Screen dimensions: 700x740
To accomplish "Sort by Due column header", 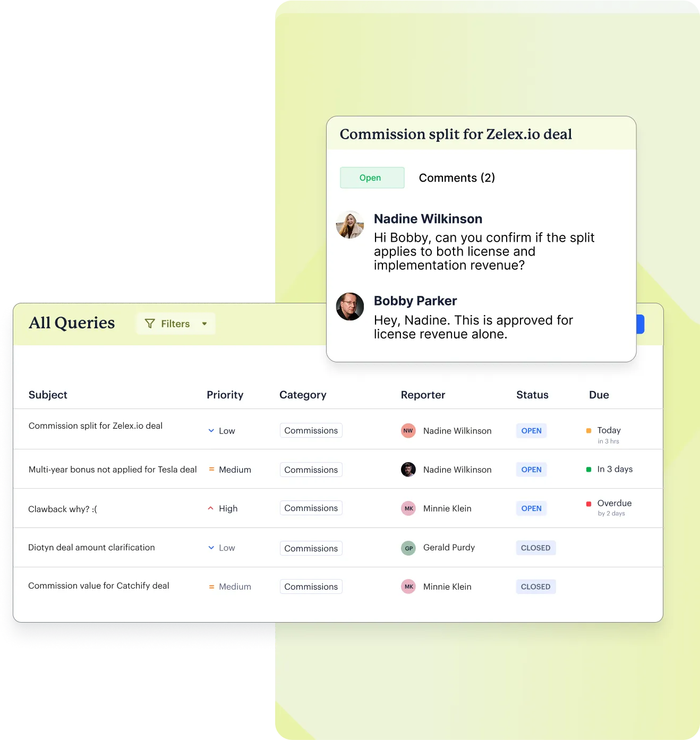I will 599,395.
